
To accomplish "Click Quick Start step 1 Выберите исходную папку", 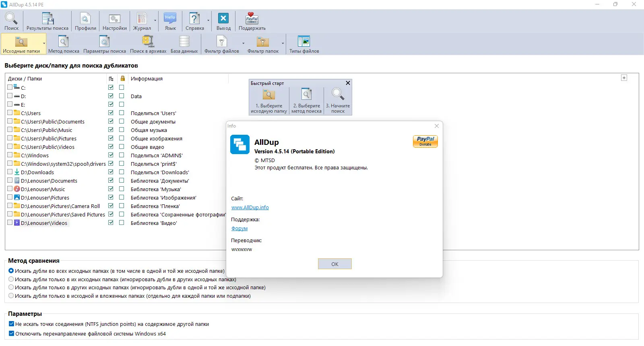I will pyautogui.click(x=269, y=101).
